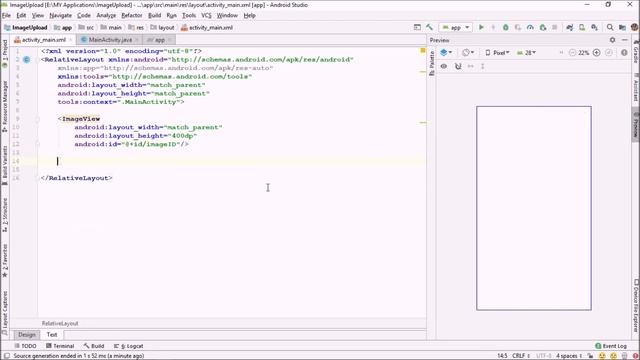Click the preview warnings and errors icon

(624, 53)
